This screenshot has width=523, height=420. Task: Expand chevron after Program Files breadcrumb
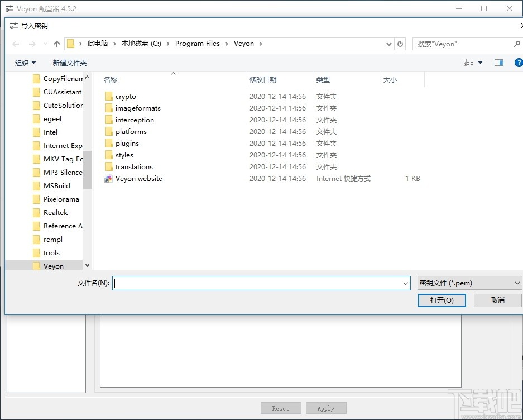click(227, 44)
